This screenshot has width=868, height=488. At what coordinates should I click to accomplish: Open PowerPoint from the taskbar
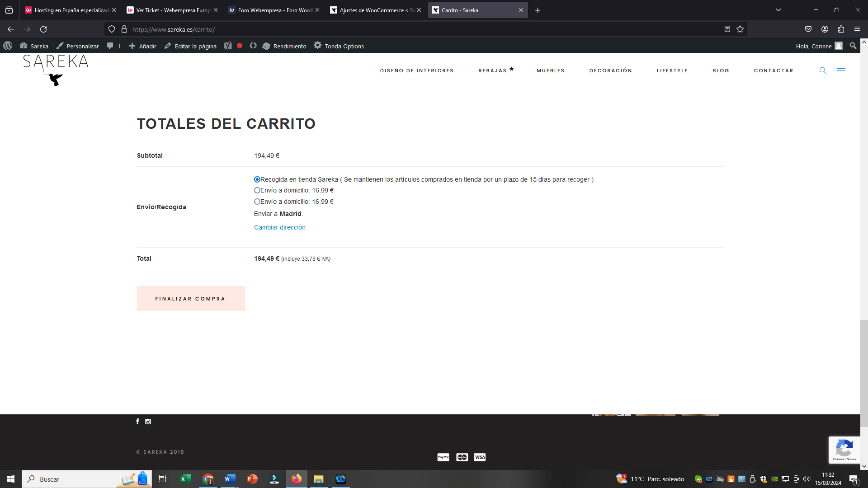(252, 479)
